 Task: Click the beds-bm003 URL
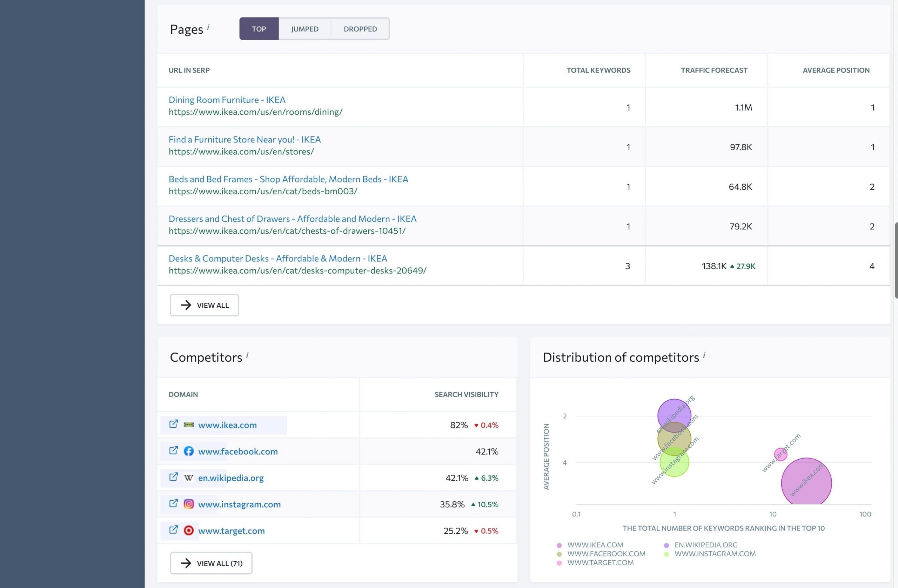(263, 191)
